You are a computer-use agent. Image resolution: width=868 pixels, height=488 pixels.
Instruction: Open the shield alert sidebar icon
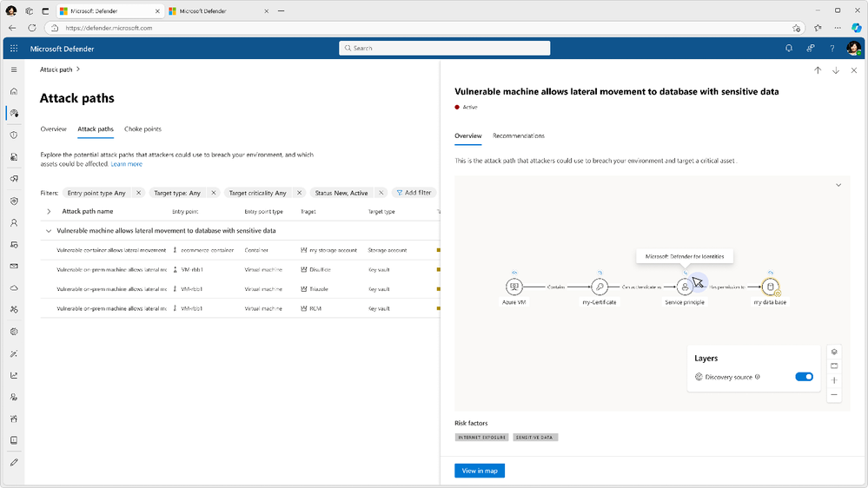[x=14, y=135]
